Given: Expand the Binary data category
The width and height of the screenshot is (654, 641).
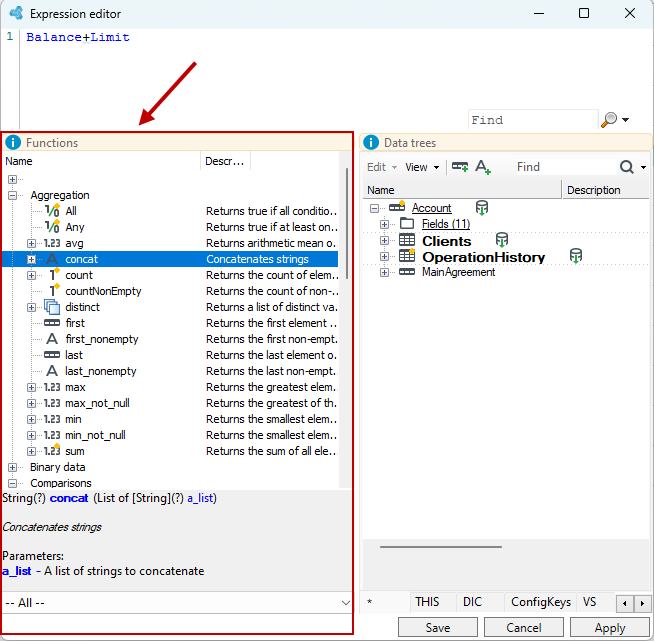Looking at the screenshot, I should click(13, 467).
